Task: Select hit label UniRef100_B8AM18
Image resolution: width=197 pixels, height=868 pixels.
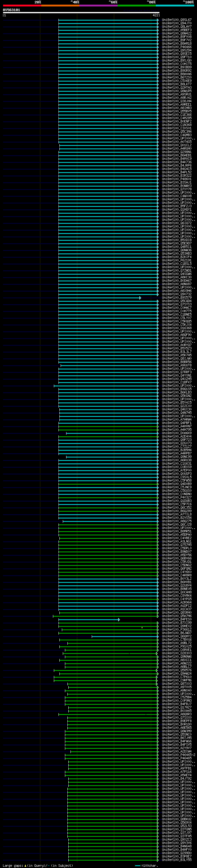Action: (177, 43)
